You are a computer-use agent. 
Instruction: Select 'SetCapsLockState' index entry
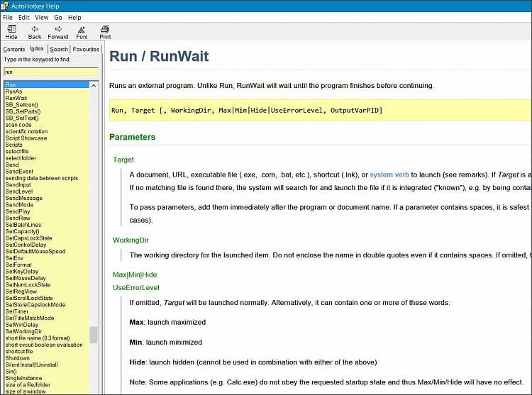tap(28, 238)
